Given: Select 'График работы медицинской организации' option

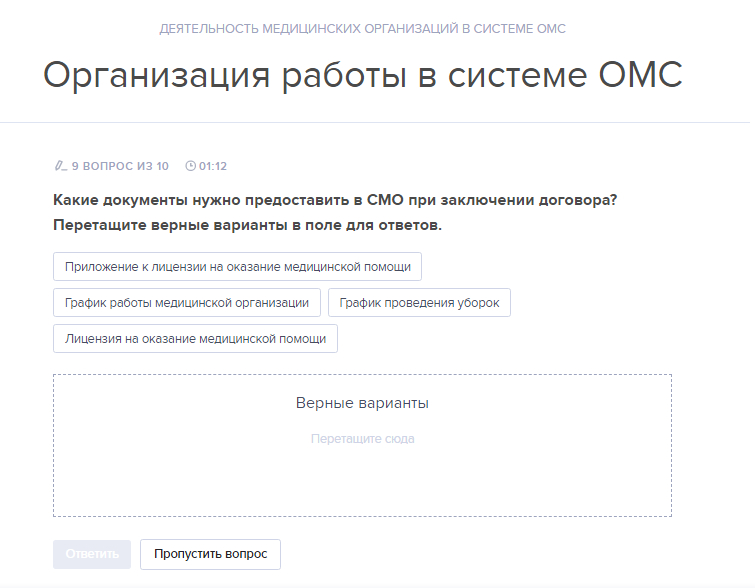Looking at the screenshot, I should (x=187, y=303).
